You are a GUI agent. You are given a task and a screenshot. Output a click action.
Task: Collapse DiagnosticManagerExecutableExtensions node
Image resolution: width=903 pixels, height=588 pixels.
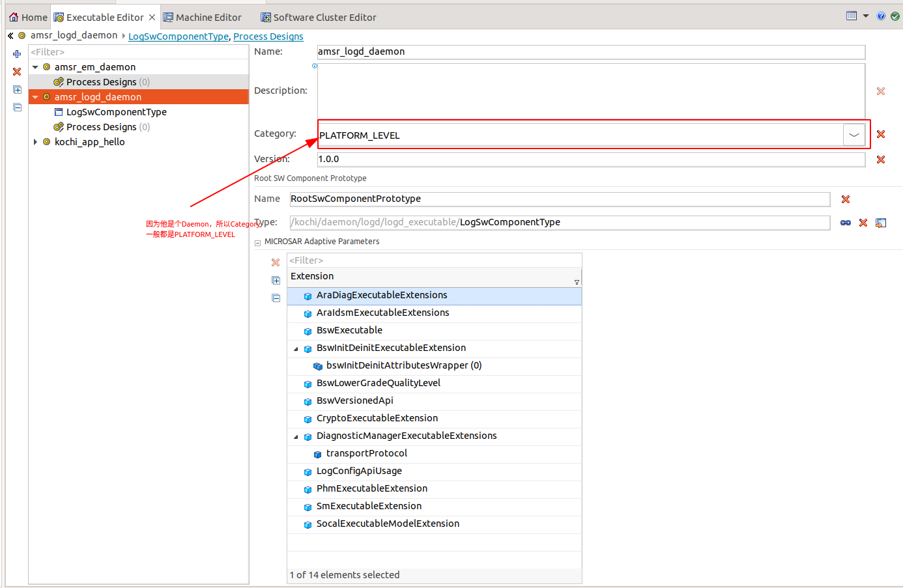[x=296, y=437]
